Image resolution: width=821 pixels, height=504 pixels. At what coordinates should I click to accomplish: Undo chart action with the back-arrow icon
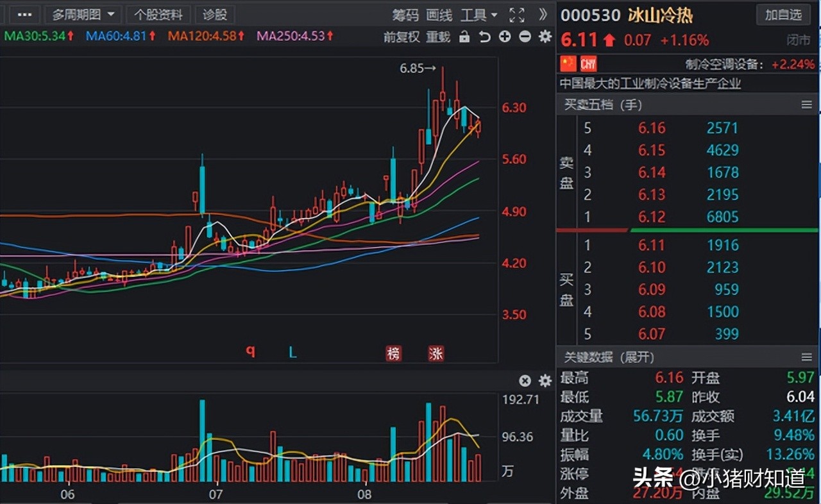tap(486, 37)
